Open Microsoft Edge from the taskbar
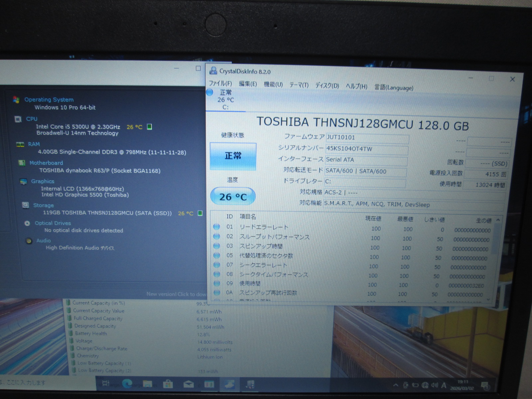Viewport: 532px width, 399px height. (127, 384)
